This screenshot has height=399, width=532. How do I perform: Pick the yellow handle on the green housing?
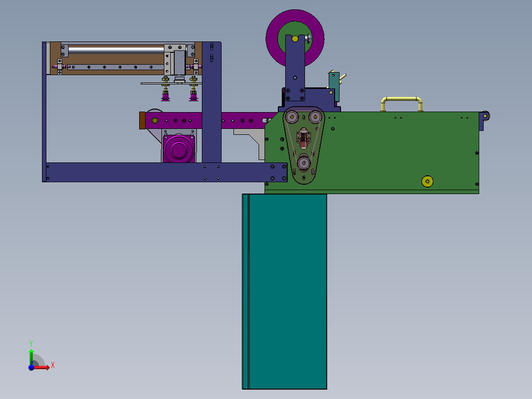(402, 104)
